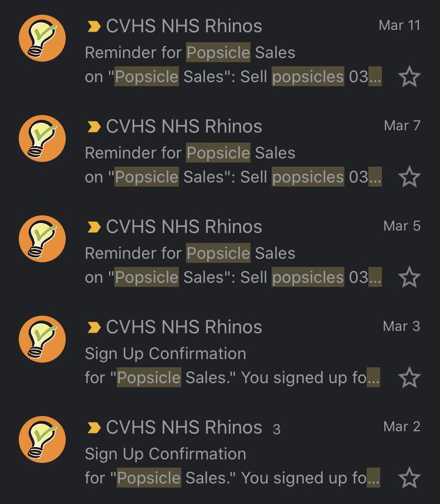Tap the lightbulb avatar of Mar 11 email
The width and height of the screenshot is (440, 504).
[x=42, y=38]
